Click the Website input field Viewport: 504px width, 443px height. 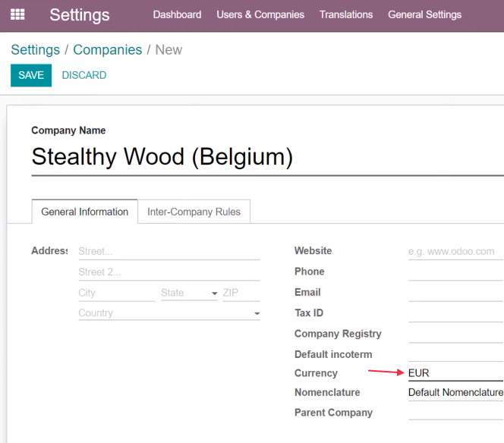[455, 252]
